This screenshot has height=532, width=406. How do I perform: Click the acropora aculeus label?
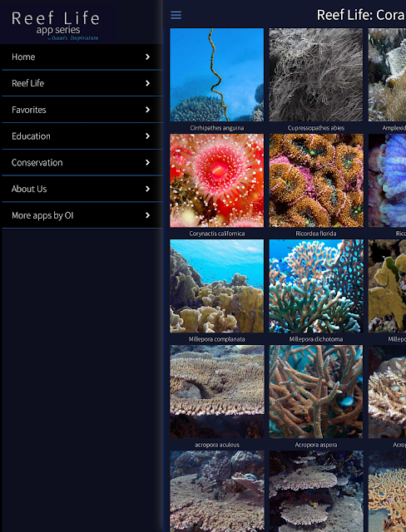(x=216, y=445)
